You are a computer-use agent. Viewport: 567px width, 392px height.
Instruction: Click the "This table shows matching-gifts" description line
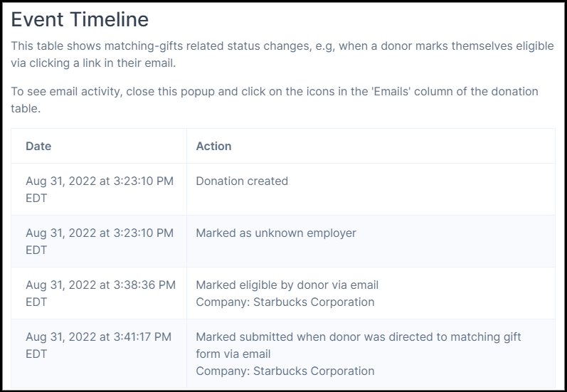(x=282, y=46)
